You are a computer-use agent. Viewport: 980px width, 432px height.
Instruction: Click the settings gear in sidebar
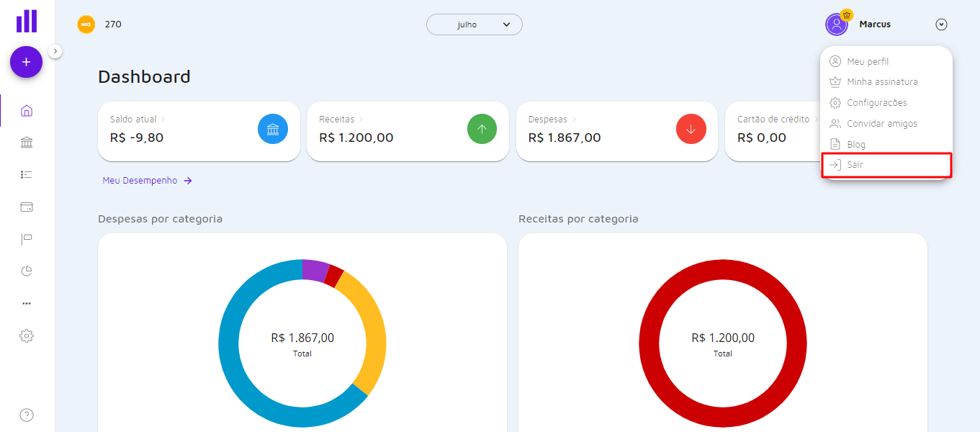coord(27,336)
